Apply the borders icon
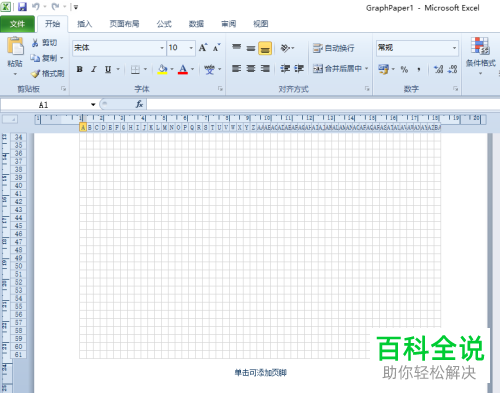Image resolution: width=500 pixels, height=393 pixels. click(135, 69)
